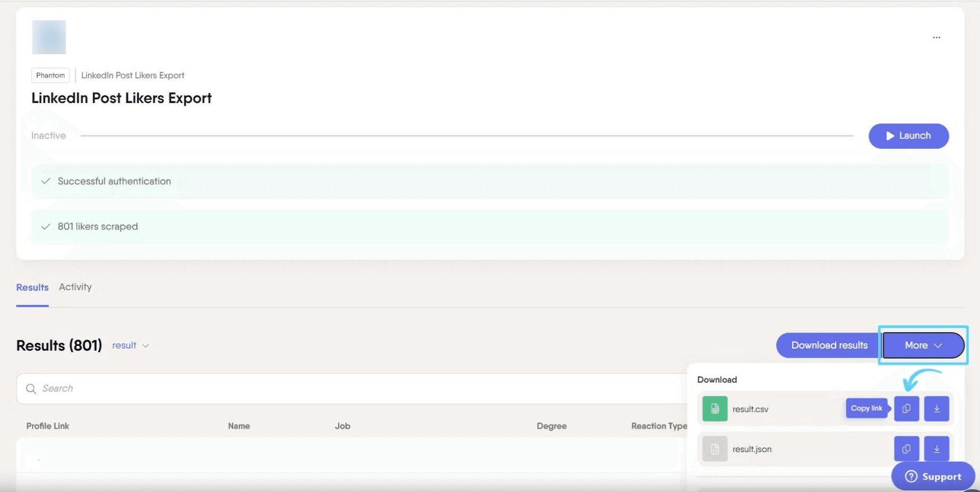Image resolution: width=980 pixels, height=492 pixels.
Task: Expand the More dropdown button
Action: click(923, 345)
